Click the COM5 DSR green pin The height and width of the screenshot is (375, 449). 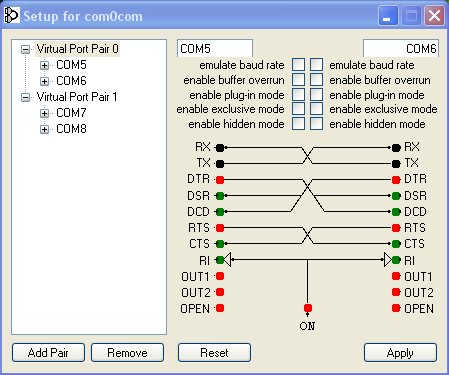[220, 196]
